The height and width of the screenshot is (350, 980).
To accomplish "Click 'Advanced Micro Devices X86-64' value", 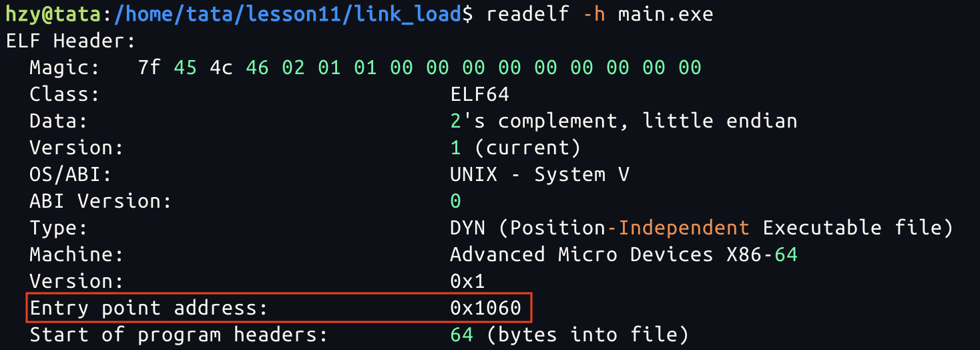I will tap(624, 254).
